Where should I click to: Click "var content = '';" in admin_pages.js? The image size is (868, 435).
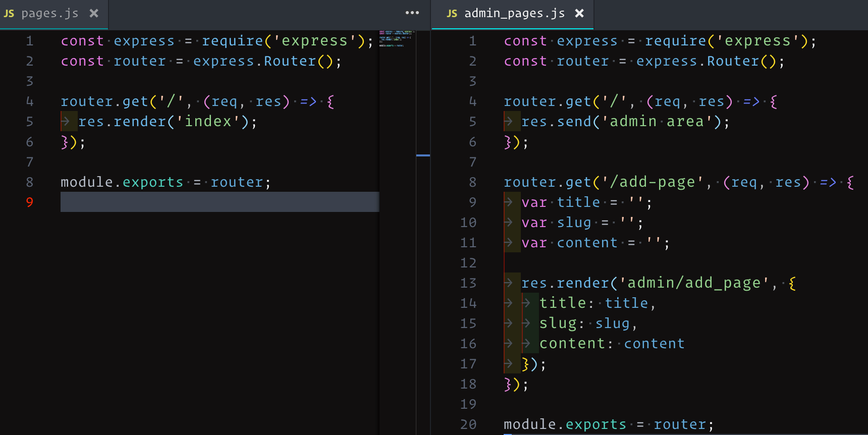(x=595, y=243)
